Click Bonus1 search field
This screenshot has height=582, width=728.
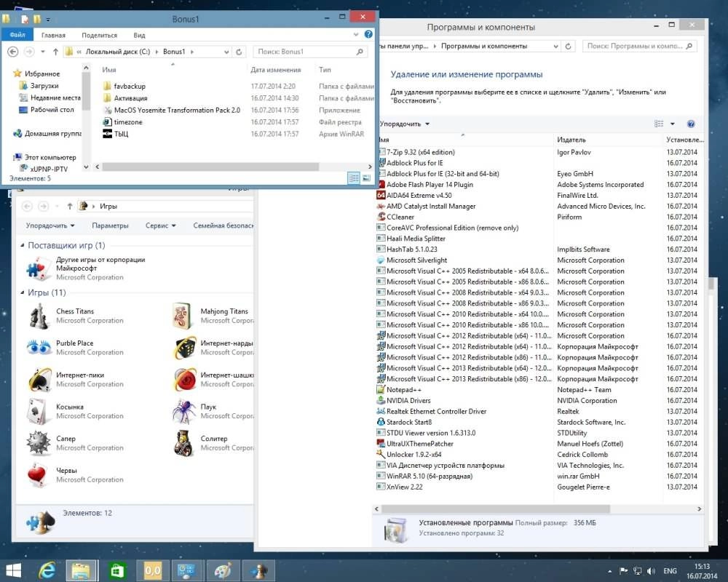point(310,52)
